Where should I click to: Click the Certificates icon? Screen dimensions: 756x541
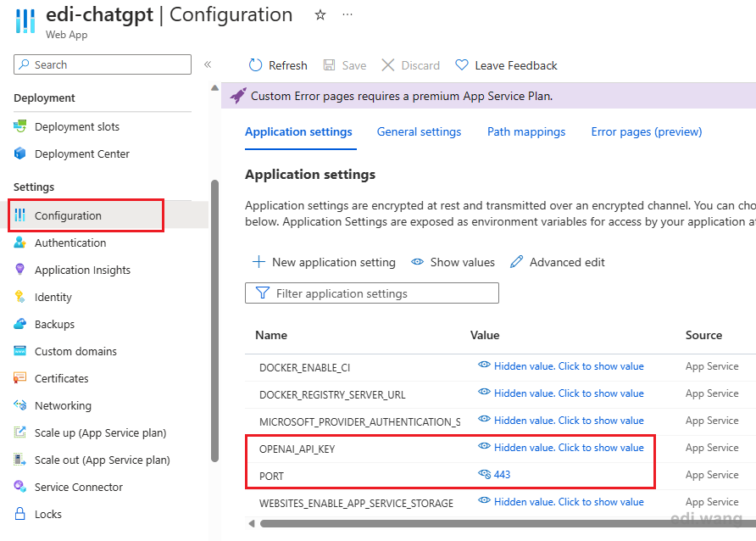pyautogui.click(x=19, y=377)
